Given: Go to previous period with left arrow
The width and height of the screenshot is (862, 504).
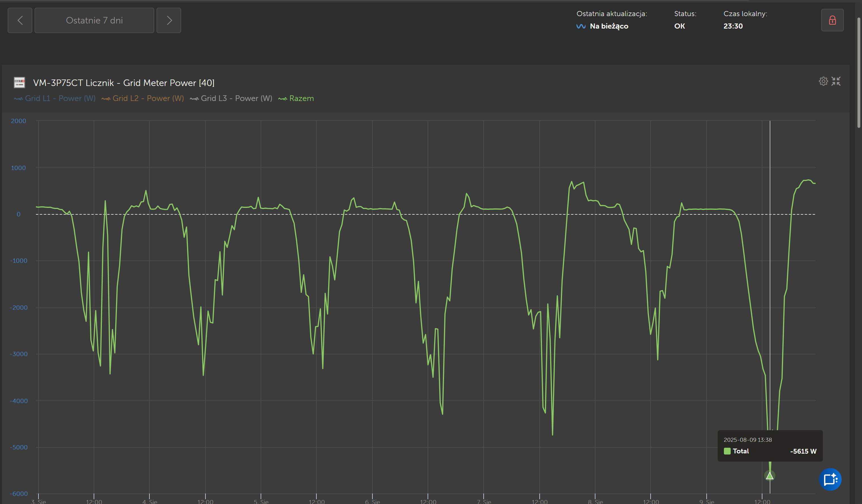Looking at the screenshot, I should click(x=20, y=21).
